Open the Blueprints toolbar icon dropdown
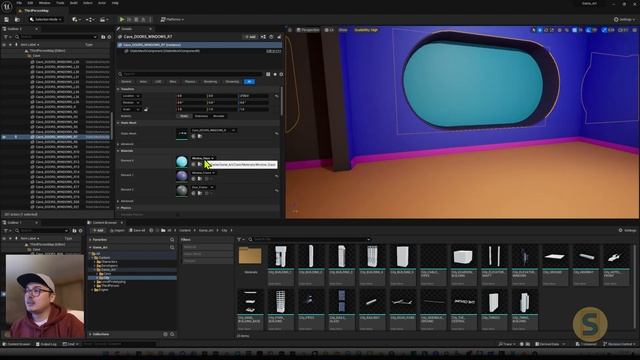 [x=90, y=19]
